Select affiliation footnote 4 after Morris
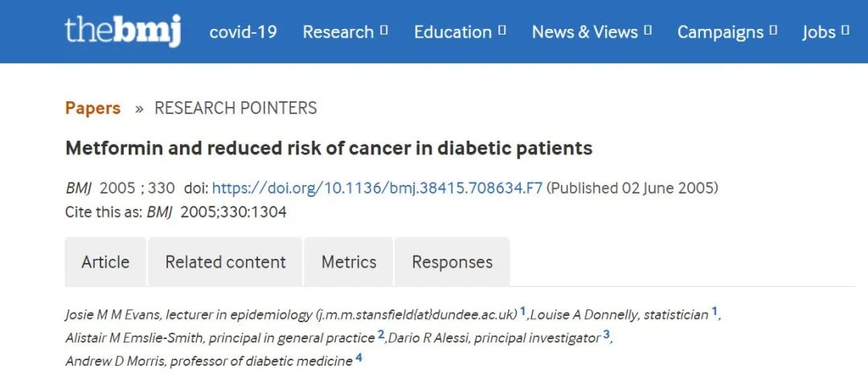The width and height of the screenshot is (868, 377). 358,358
